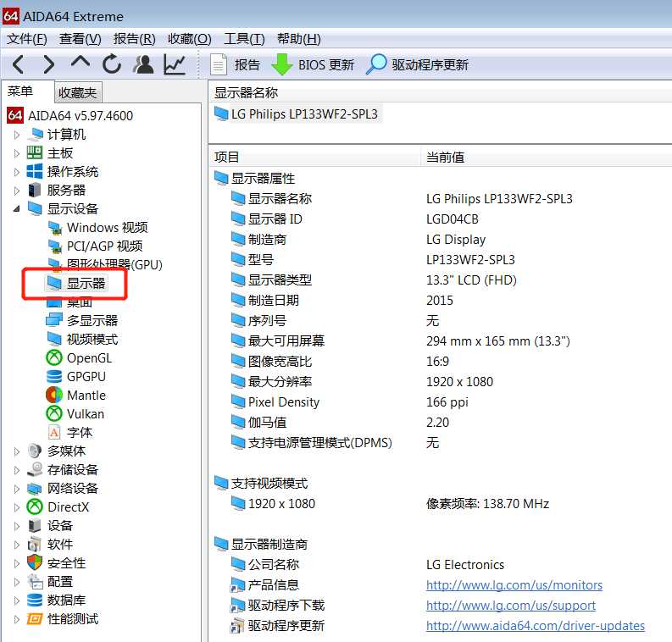Select the 多显示器 tree item
672x642 pixels.
pyautogui.click(x=82, y=320)
